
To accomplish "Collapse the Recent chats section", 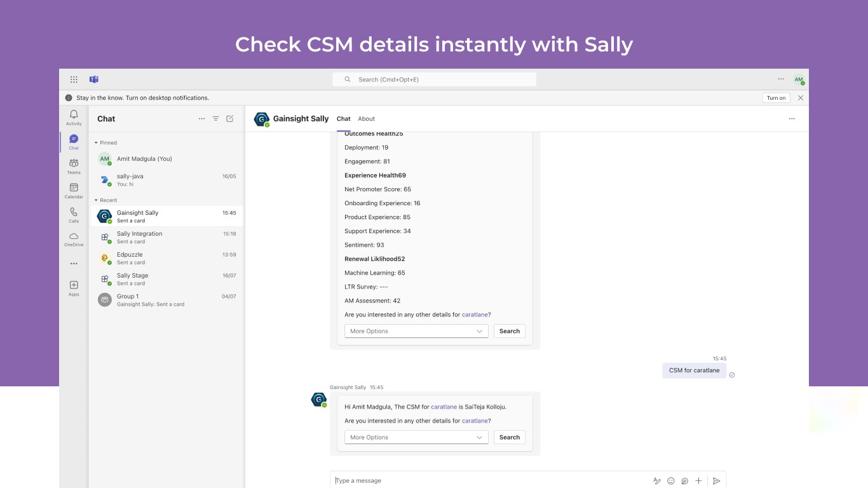I will pos(97,200).
